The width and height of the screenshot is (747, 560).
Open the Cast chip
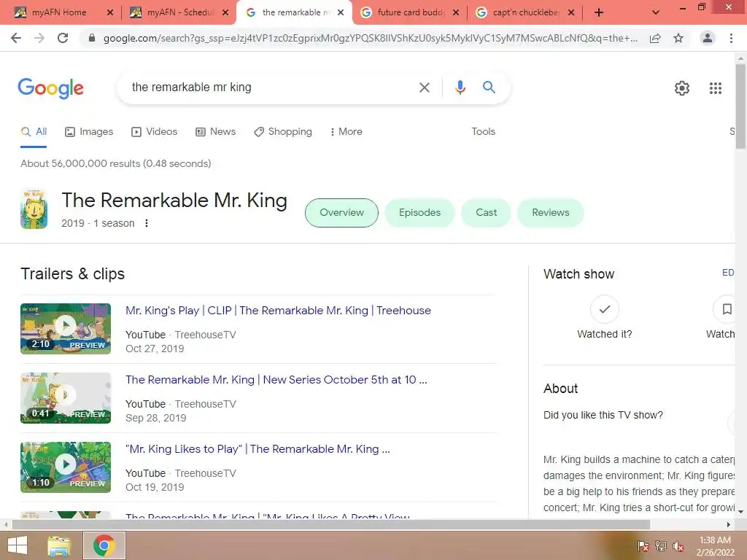(x=486, y=212)
